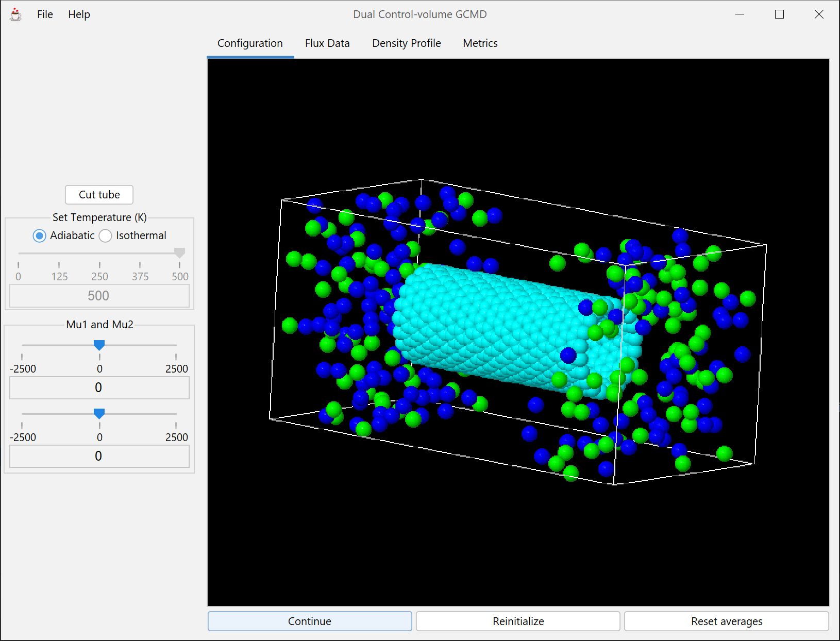The image size is (840, 641).
Task: Open the Help menu
Action: tap(79, 14)
